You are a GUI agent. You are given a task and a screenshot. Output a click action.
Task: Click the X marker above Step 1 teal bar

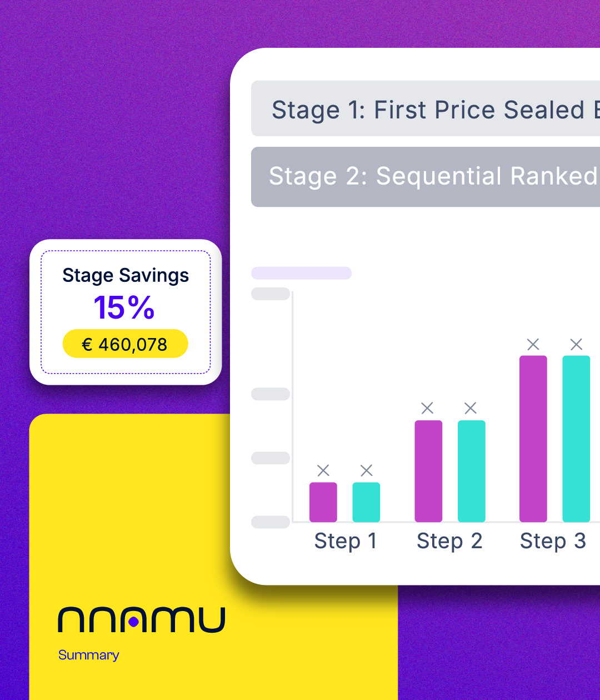click(367, 471)
